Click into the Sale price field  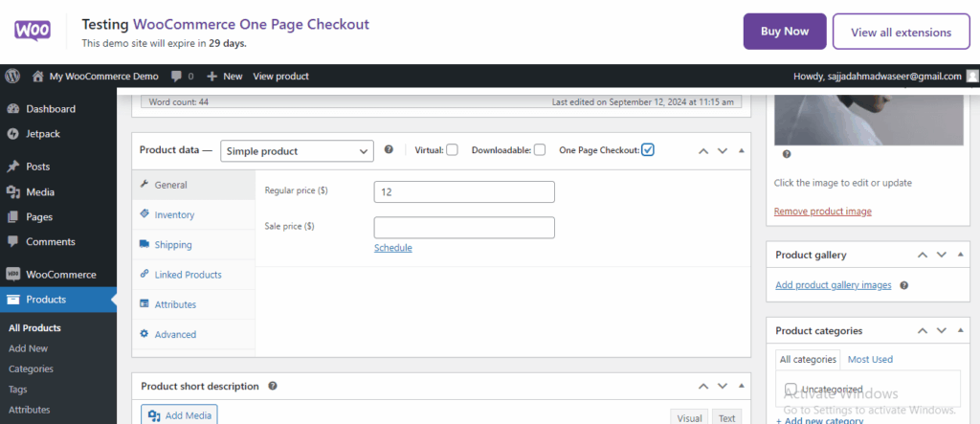(464, 228)
